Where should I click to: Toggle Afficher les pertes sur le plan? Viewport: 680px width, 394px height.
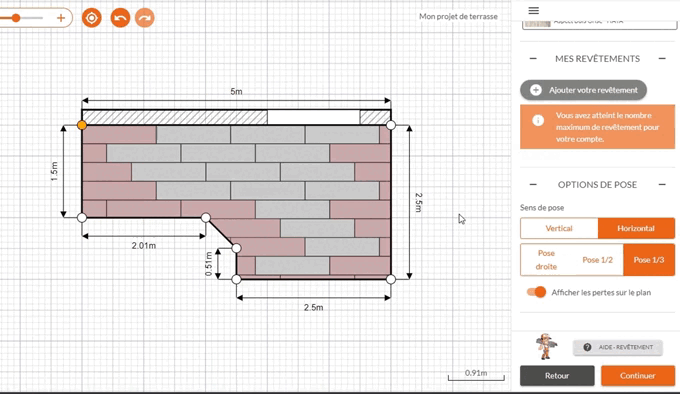click(536, 292)
